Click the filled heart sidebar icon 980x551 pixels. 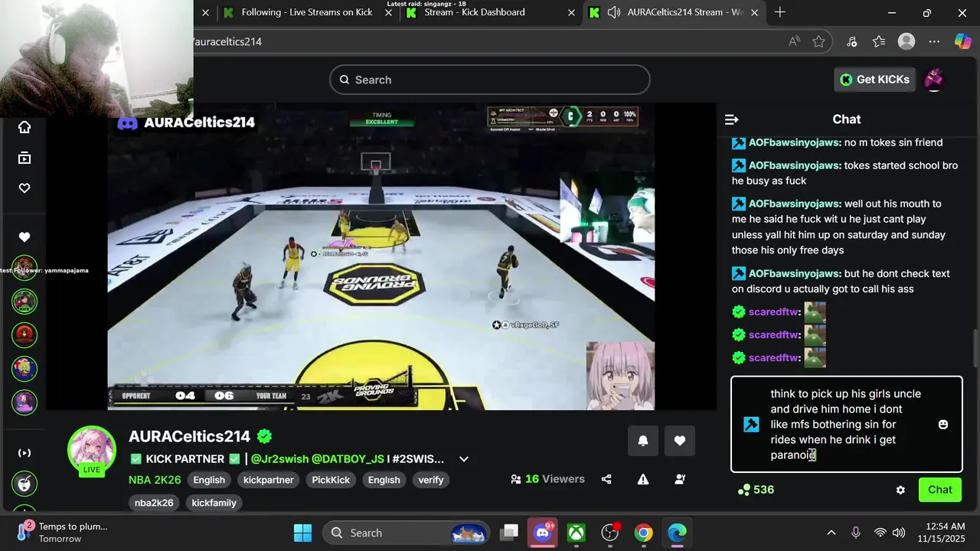click(24, 237)
